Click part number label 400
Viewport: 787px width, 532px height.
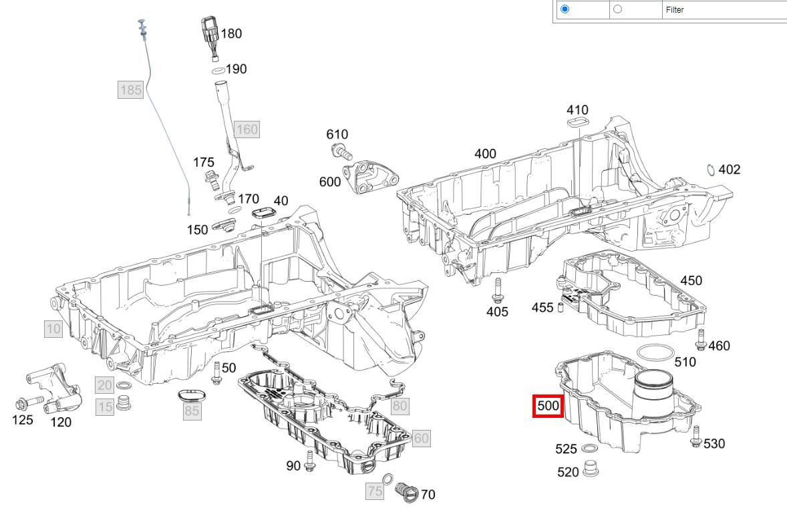pos(485,154)
